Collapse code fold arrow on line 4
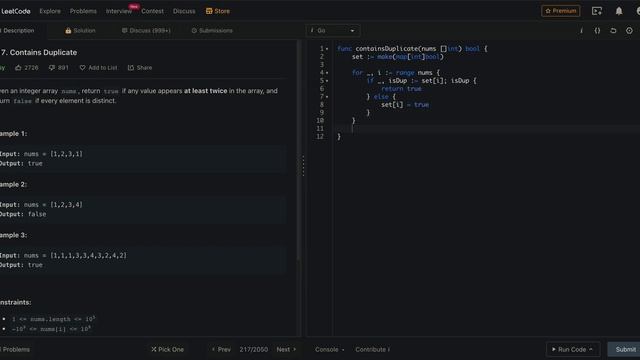640x360 pixels. (327, 73)
